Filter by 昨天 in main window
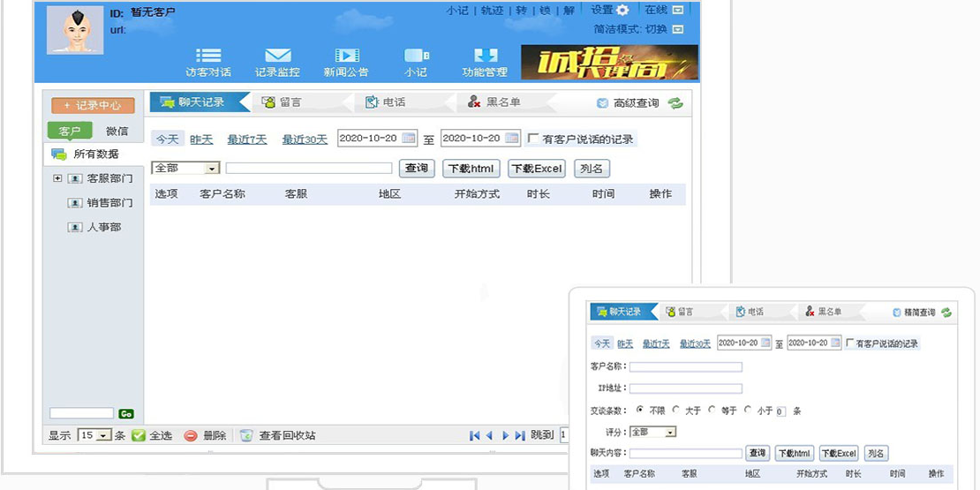 [x=201, y=139]
